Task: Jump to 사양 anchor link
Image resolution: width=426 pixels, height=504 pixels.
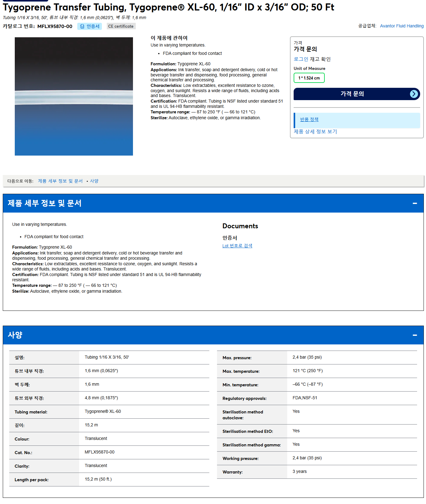Action: 94,181
